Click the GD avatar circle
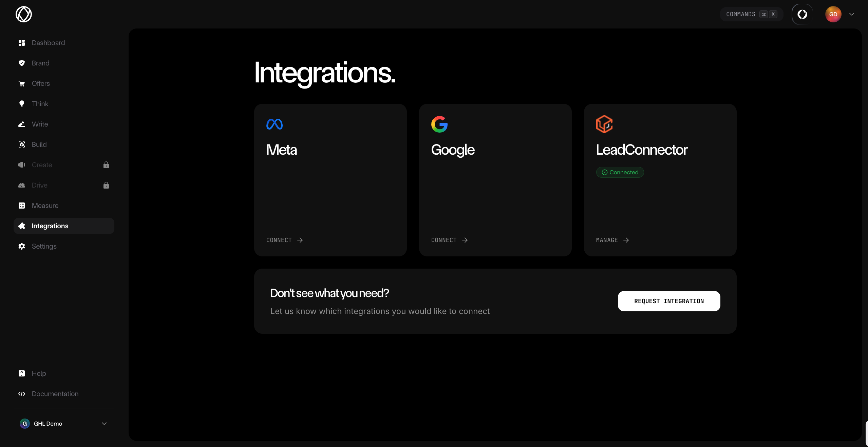This screenshot has height=447, width=868. coord(833,14)
